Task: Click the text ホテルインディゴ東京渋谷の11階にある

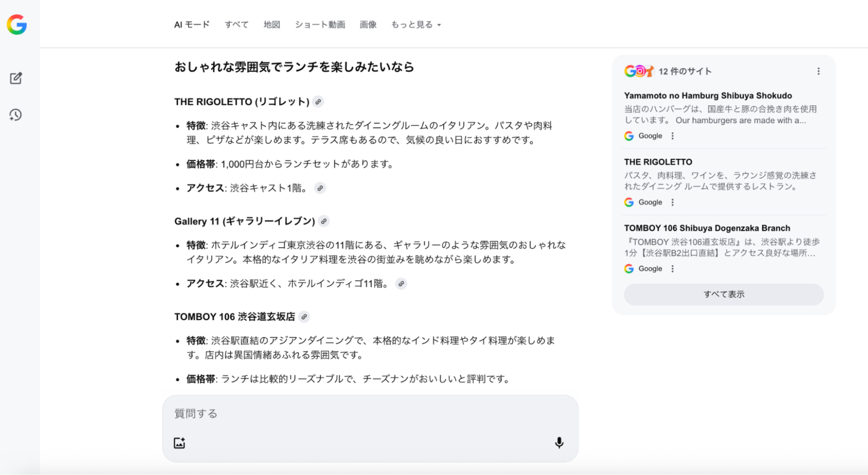Action: tap(298, 245)
